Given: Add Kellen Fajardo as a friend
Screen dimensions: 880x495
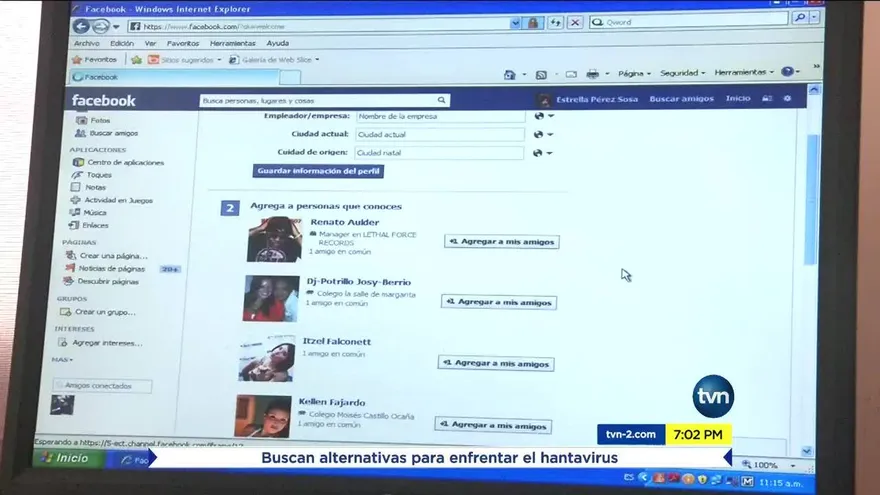Looking at the screenshot, I should point(493,425).
